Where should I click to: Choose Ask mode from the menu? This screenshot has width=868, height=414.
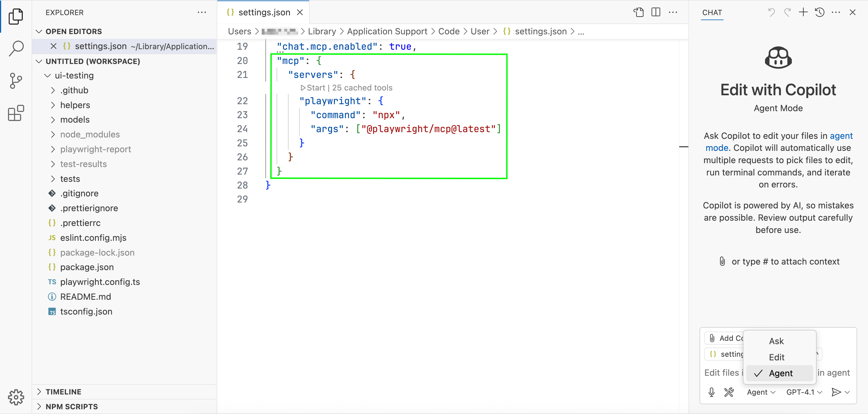click(779, 341)
